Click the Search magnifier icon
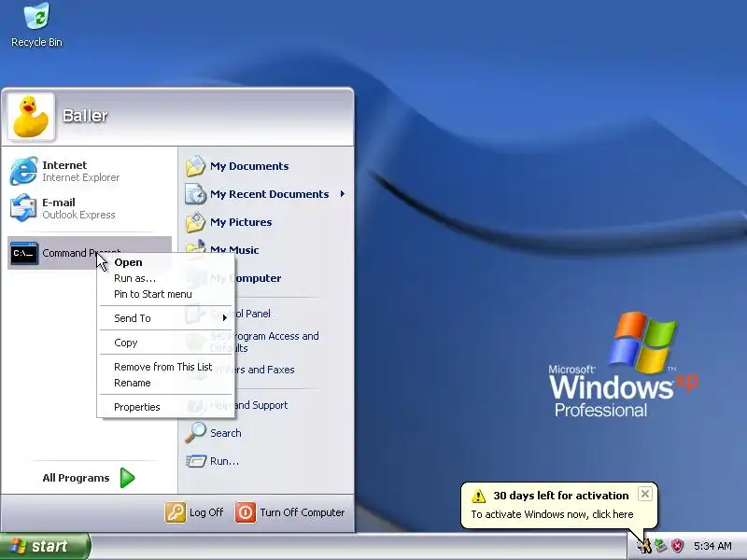Screen dimensions: 747x560 (195, 433)
